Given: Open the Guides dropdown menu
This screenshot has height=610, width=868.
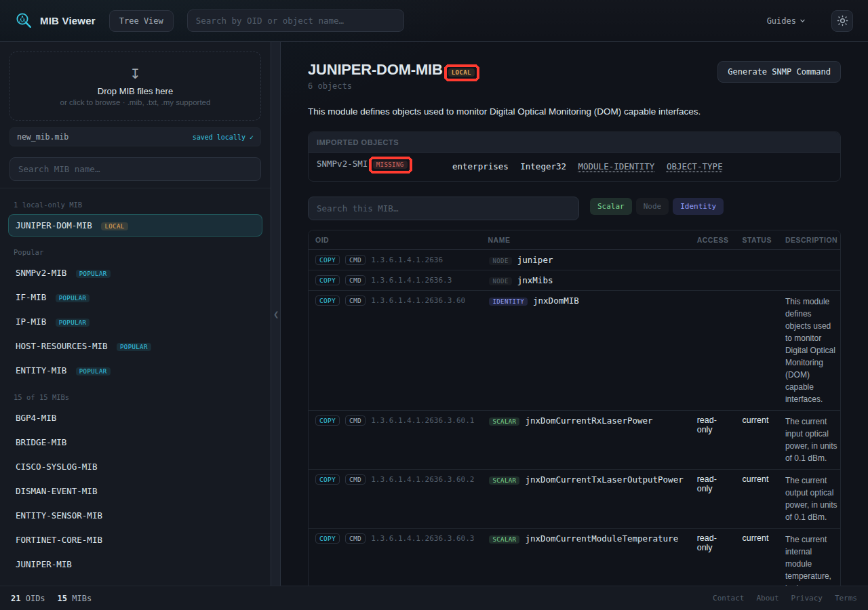Looking at the screenshot, I should tap(786, 21).
